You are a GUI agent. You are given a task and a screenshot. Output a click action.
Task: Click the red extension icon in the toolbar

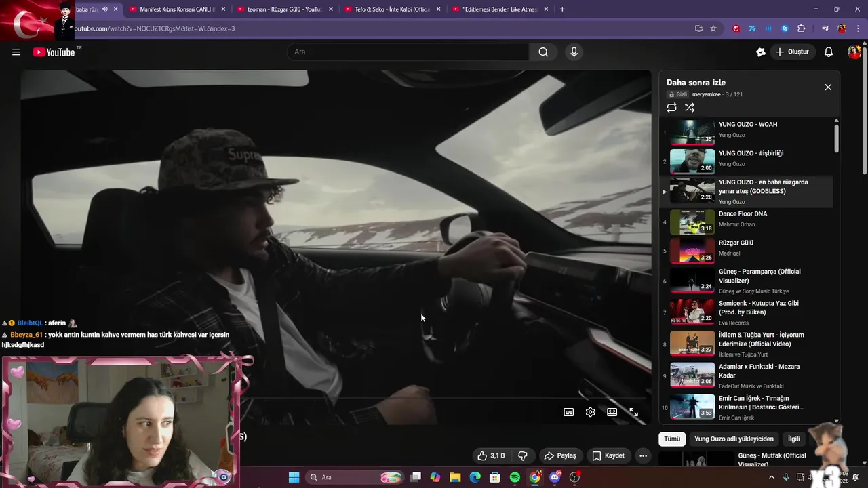click(736, 28)
